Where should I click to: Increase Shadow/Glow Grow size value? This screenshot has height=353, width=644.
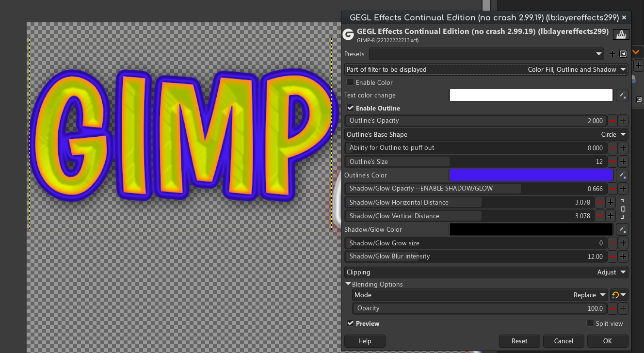(x=623, y=243)
